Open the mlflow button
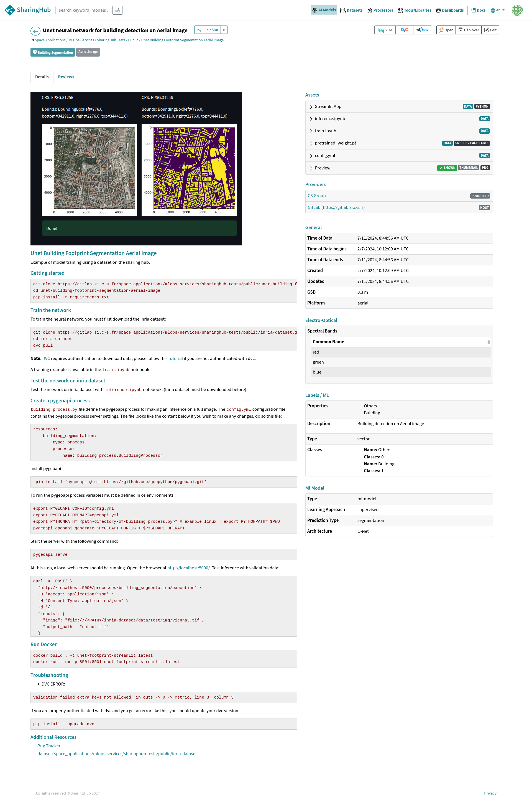 (x=422, y=30)
